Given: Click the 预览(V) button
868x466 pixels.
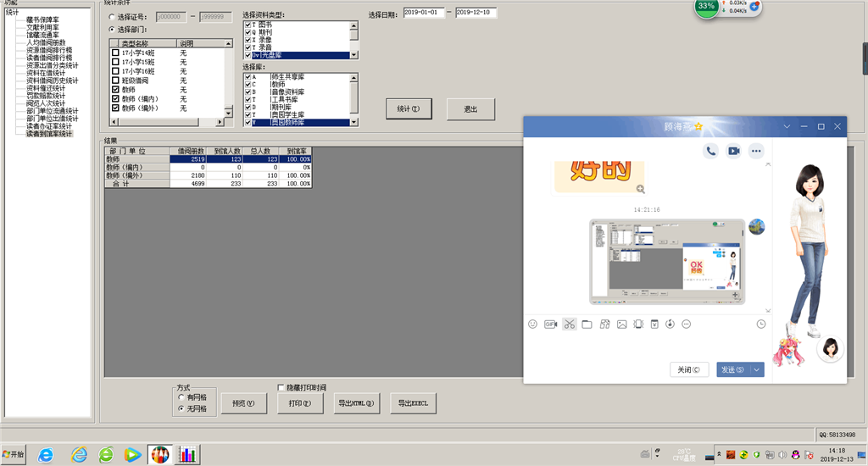Looking at the screenshot, I should tap(243, 403).
